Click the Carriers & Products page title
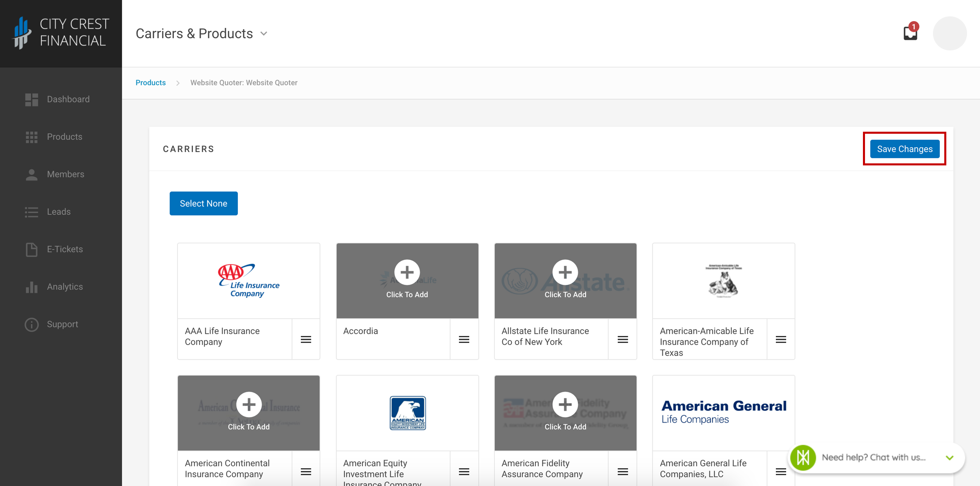980x486 pixels. click(x=194, y=34)
